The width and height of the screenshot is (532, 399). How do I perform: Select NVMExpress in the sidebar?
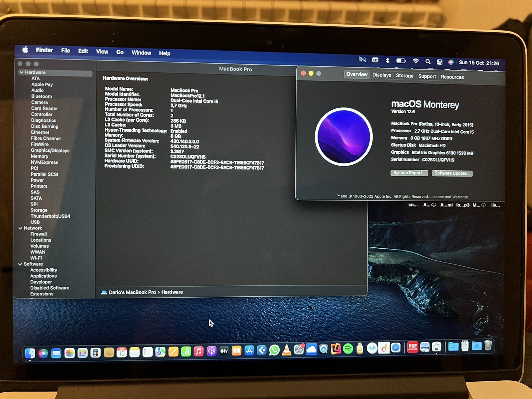(x=45, y=162)
